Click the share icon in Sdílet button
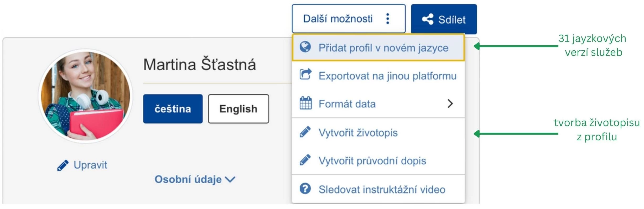 (428, 19)
